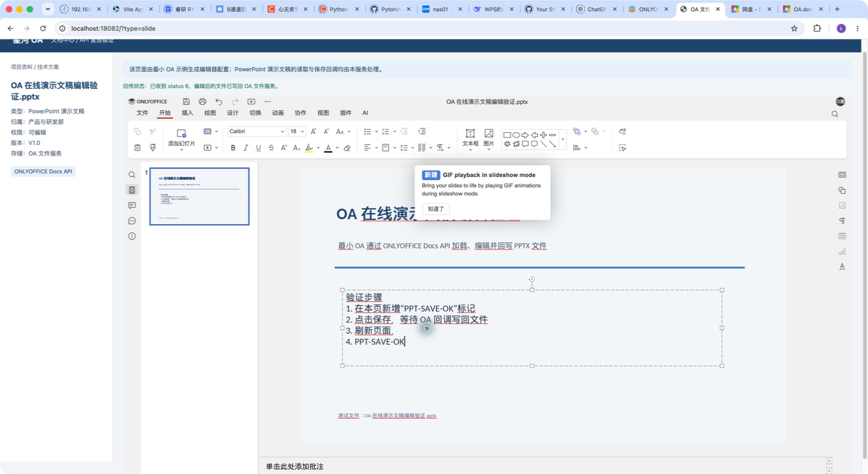Select the ellipse shape from gallery
The height and width of the screenshot is (474, 868).
(516, 135)
